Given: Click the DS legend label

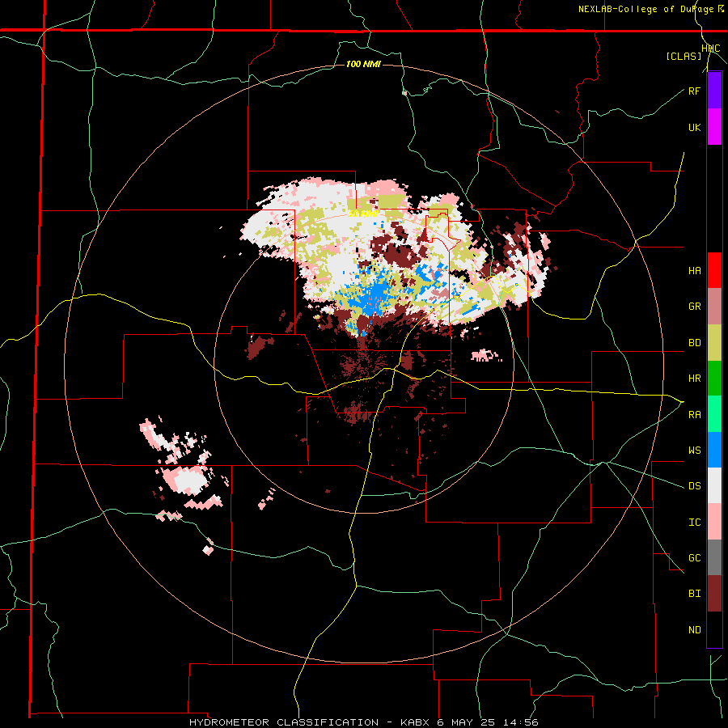Looking at the screenshot, I should 694,486.
